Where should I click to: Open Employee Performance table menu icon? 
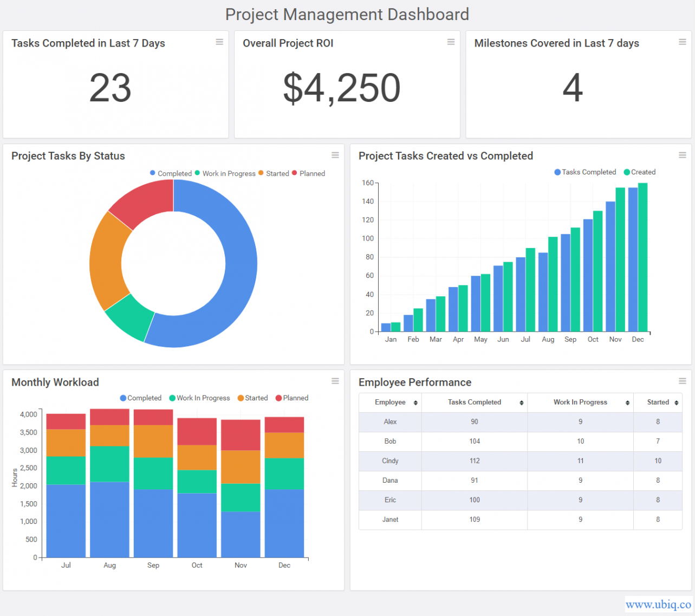682,381
